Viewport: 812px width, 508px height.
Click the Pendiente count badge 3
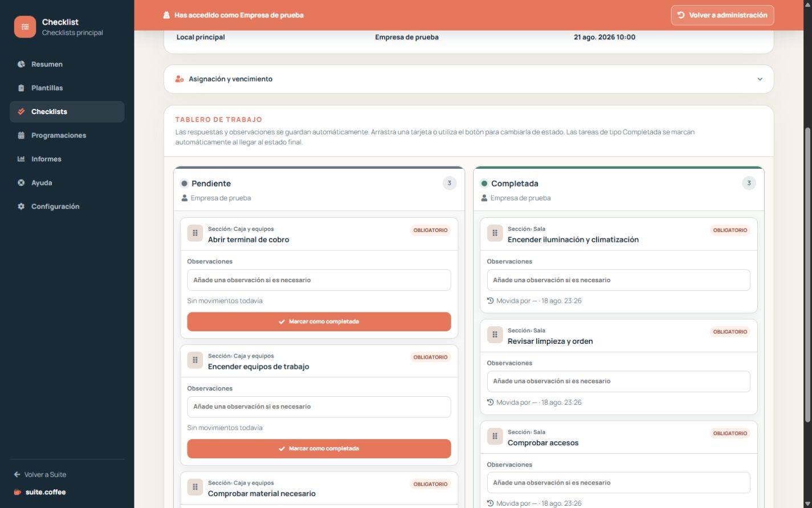tap(450, 183)
